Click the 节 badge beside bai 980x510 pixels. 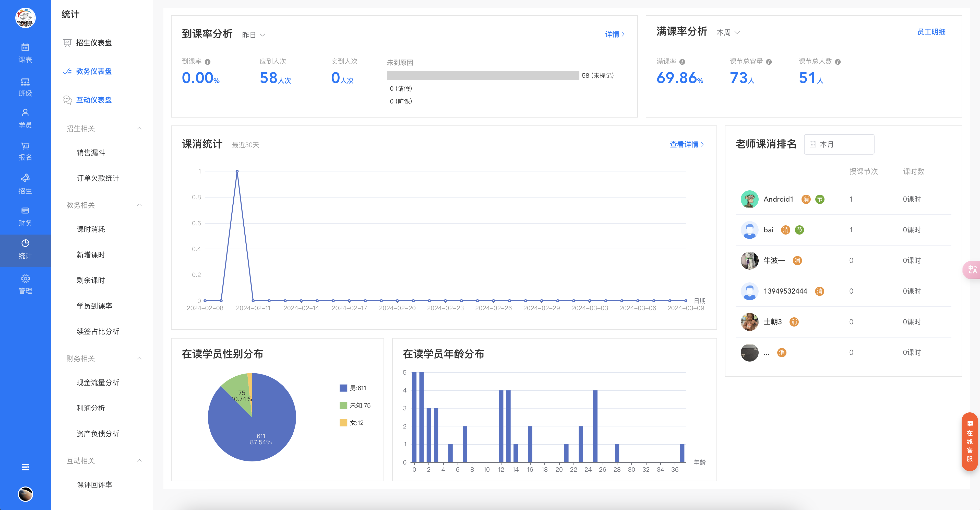click(x=799, y=230)
